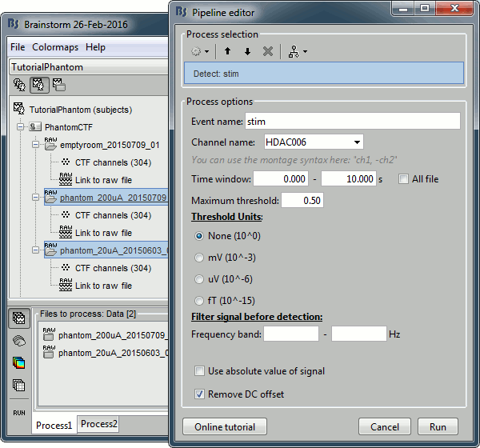Select the first anatomy view icon
This screenshot has height=448, width=480.
(19, 85)
